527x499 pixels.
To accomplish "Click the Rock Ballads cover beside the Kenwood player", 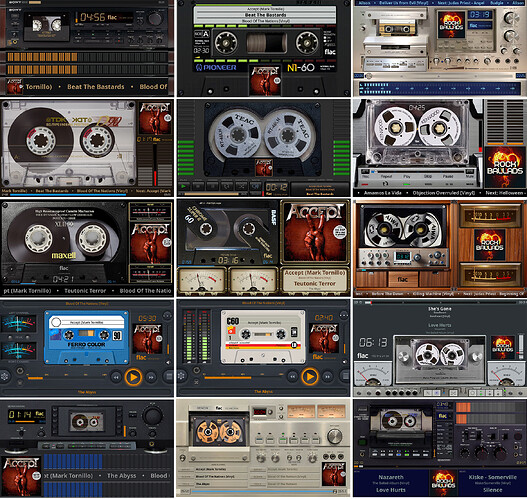I will click(505, 167).
